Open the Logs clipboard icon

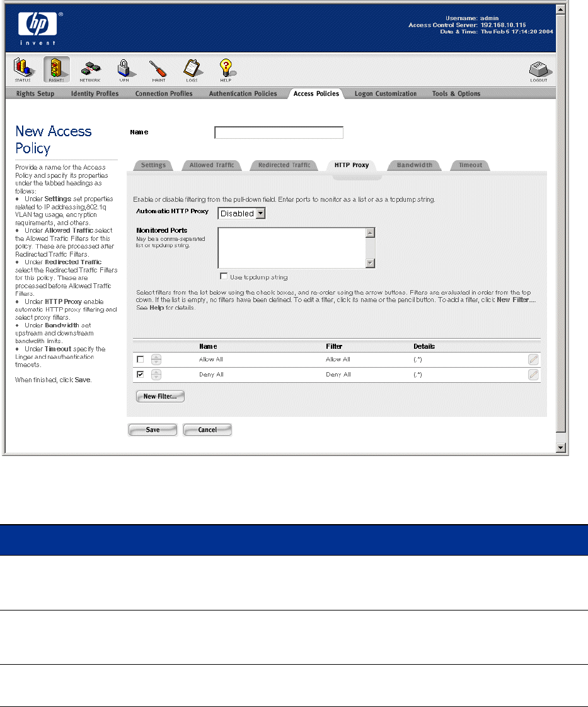coord(192,70)
